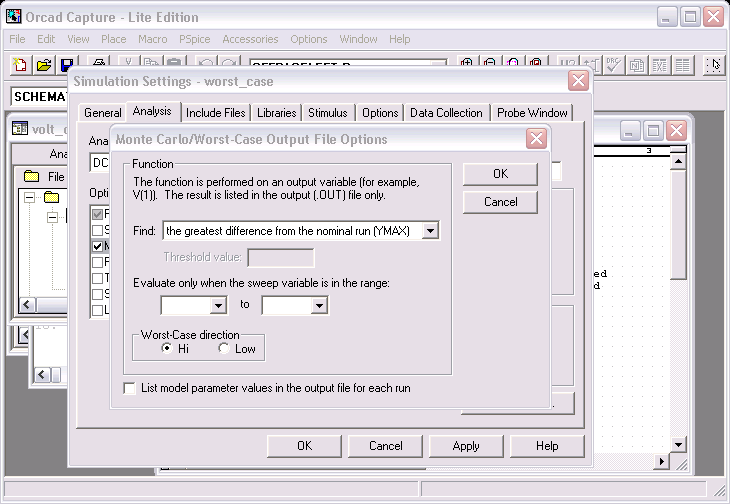Click the Paste clipboard toolbar icon
The image size is (730, 504).
(x=175, y=62)
